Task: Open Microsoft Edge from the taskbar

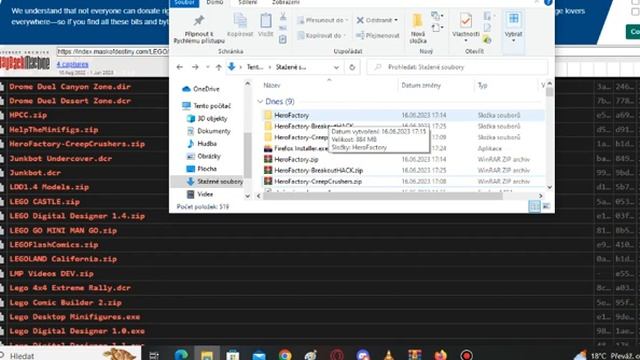Action: click(181, 355)
